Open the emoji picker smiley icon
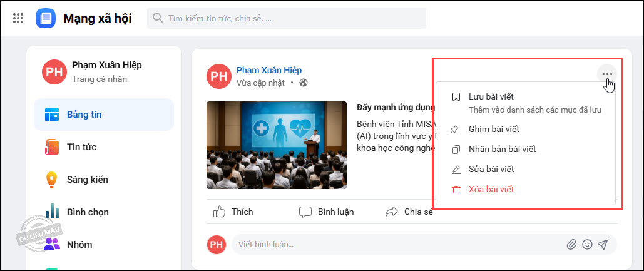This screenshot has height=271, width=644. [587, 245]
